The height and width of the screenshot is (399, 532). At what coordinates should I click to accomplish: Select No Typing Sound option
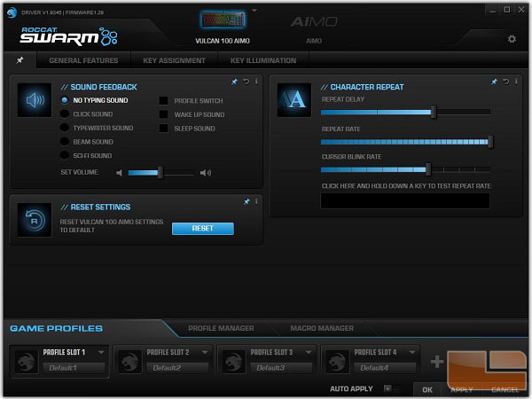65,100
